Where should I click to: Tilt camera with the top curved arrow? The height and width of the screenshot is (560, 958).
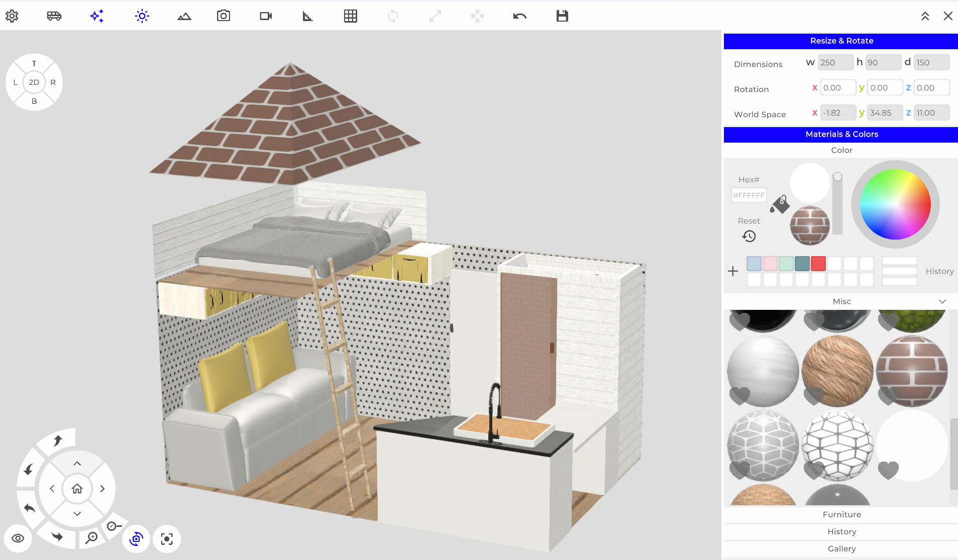[58, 440]
